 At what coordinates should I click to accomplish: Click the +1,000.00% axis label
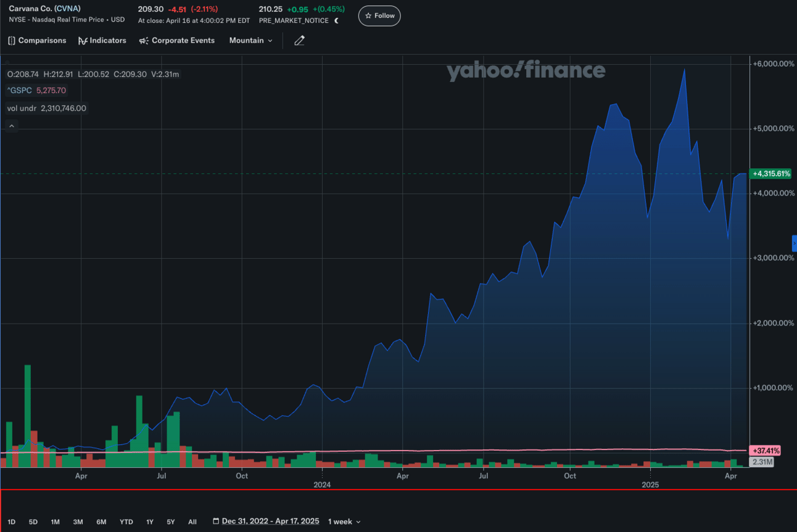[773, 388]
